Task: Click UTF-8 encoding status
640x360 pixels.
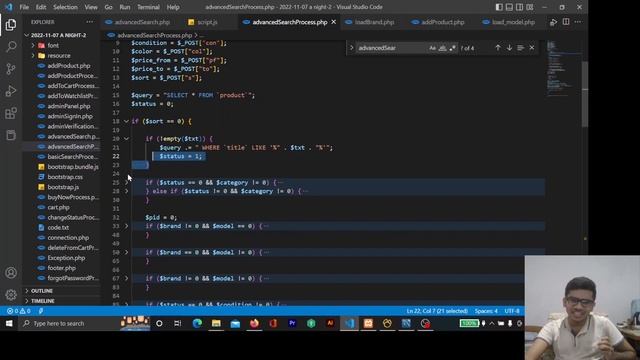Action: [512, 311]
